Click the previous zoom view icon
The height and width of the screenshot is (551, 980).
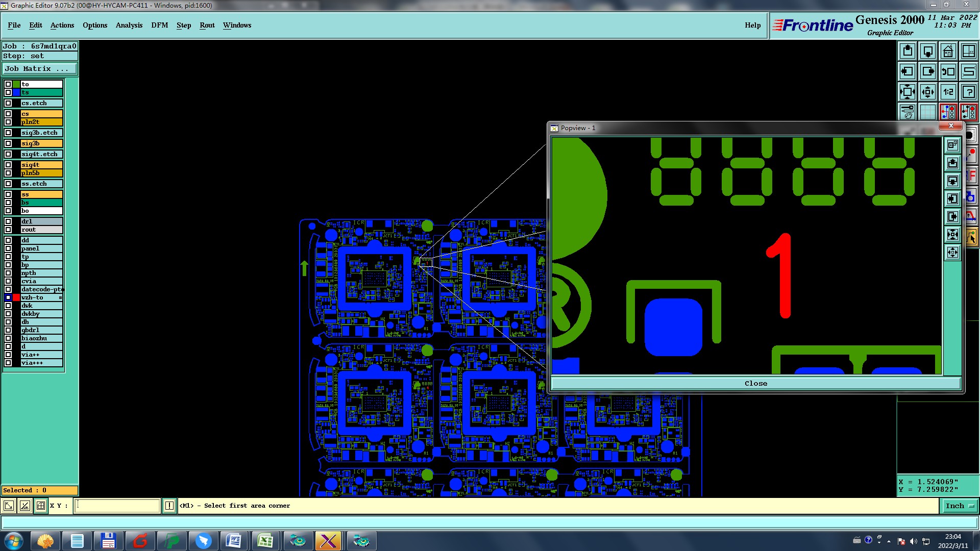948,71
